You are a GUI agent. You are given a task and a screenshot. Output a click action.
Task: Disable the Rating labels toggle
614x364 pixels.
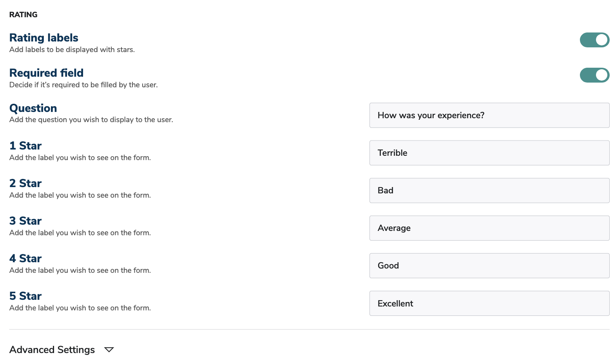pyautogui.click(x=594, y=40)
